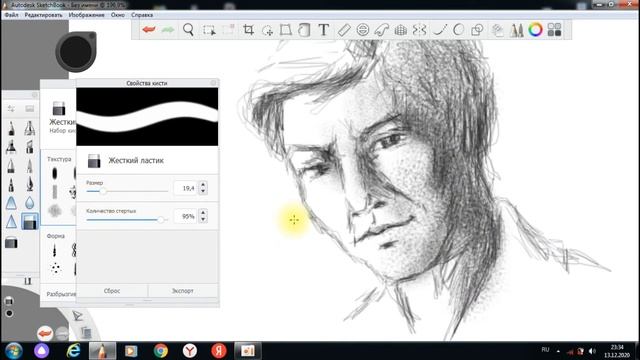Click the brush stroke preview image
The width and height of the screenshot is (640, 360).
click(147, 117)
